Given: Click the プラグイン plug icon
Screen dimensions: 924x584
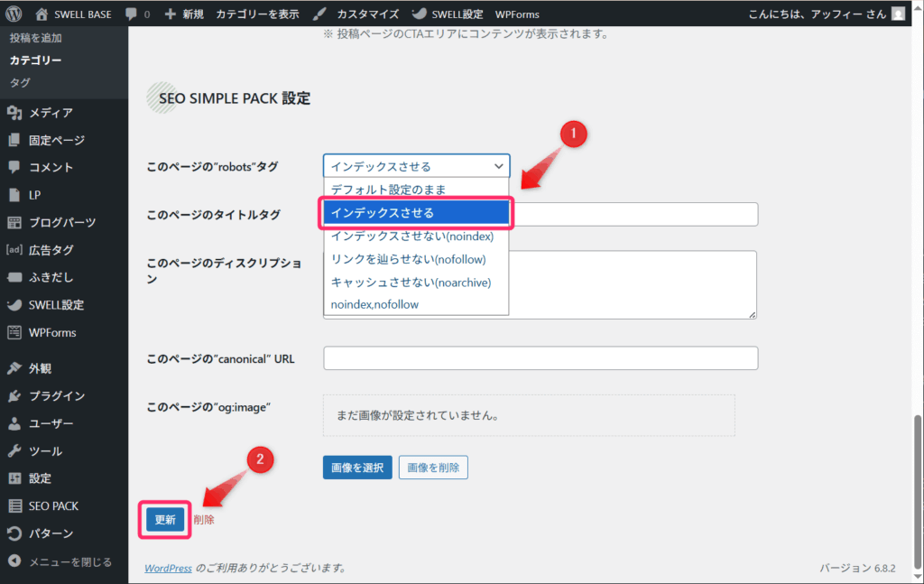Looking at the screenshot, I should tap(14, 395).
